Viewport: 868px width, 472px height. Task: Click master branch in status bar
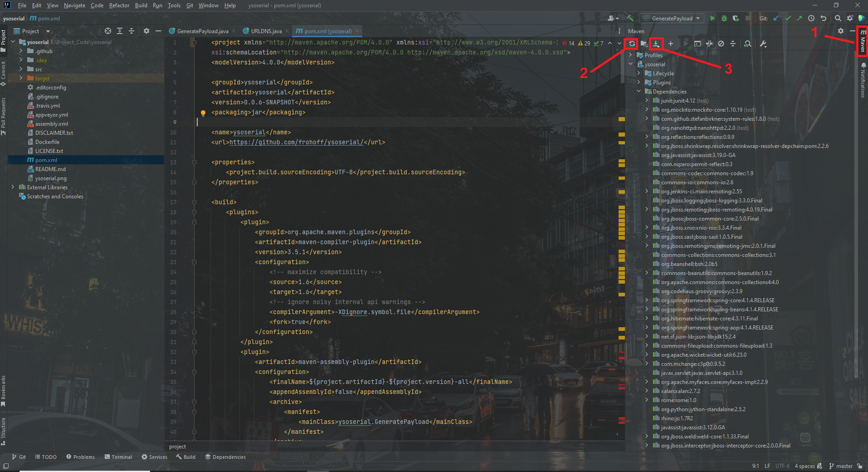point(841,466)
